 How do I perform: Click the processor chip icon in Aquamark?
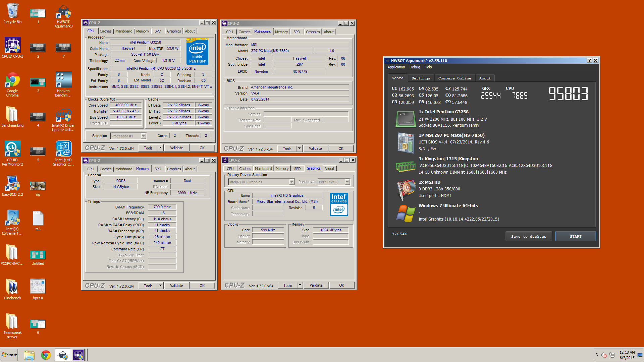[405, 119]
